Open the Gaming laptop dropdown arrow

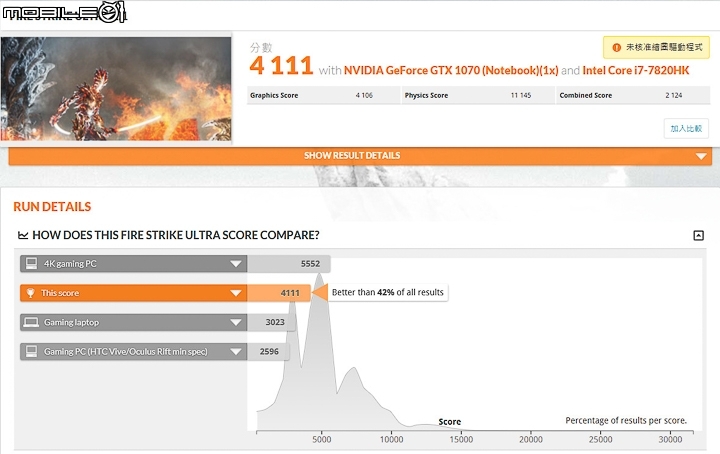pos(236,323)
